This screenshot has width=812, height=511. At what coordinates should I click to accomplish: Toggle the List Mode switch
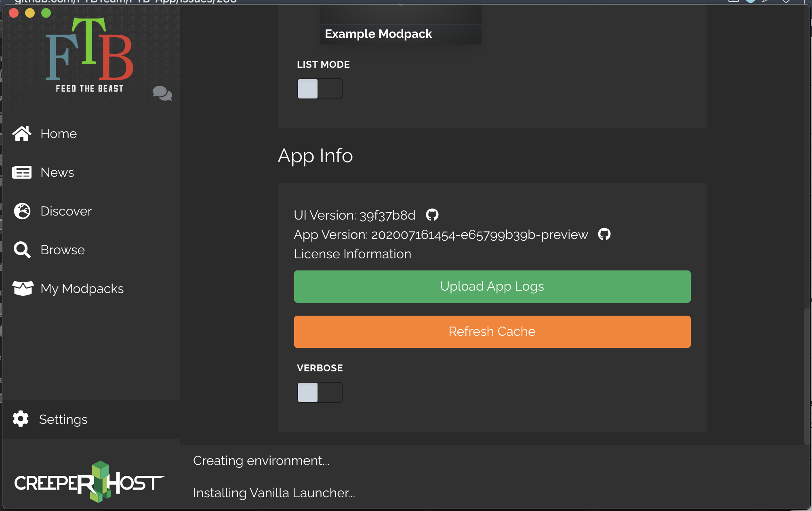pyautogui.click(x=320, y=89)
